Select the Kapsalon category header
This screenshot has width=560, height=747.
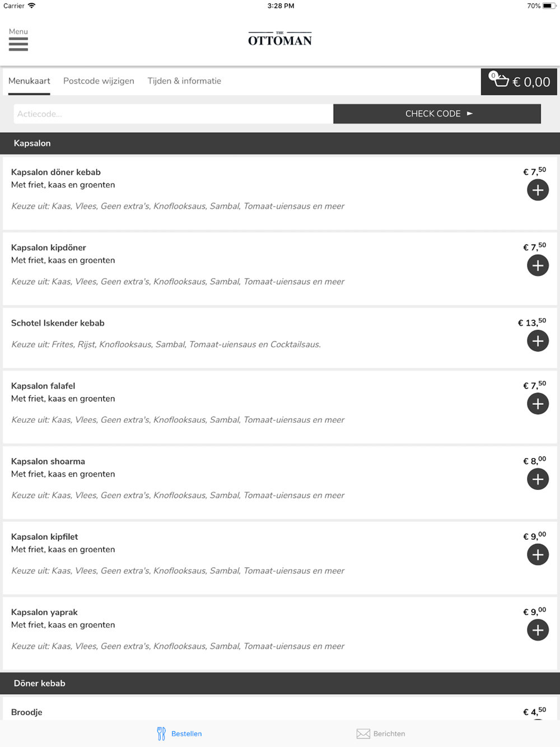280,143
